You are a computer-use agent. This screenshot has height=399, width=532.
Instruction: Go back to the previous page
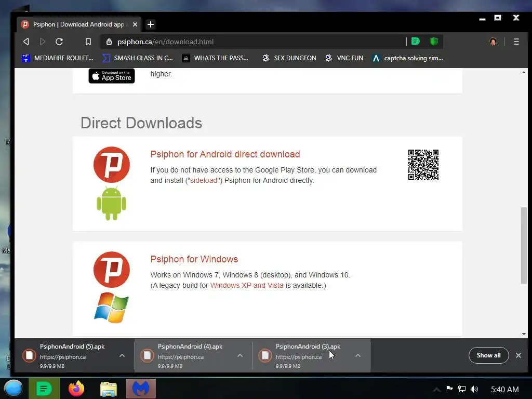(26, 42)
